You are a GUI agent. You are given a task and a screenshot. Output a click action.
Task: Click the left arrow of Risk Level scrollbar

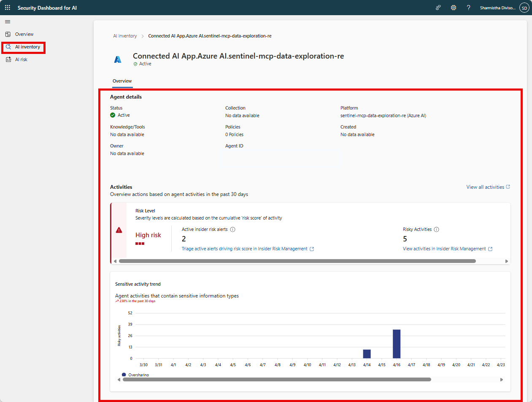tap(115, 261)
